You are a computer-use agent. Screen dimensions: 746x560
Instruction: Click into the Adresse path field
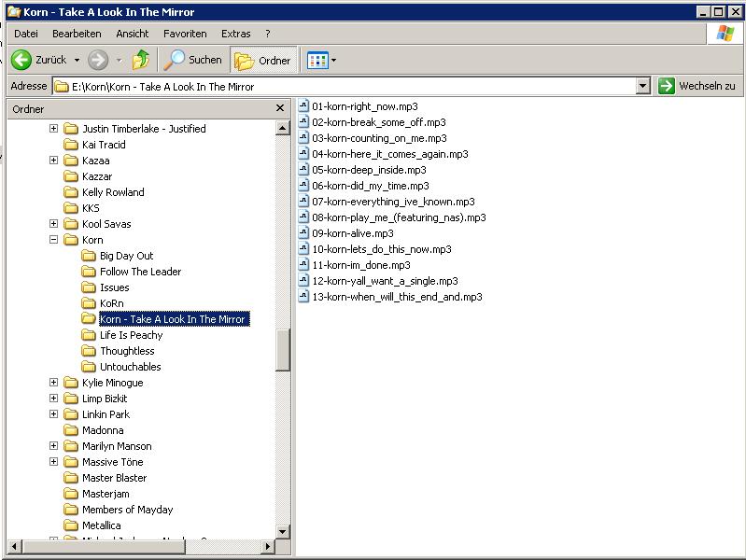click(x=345, y=86)
